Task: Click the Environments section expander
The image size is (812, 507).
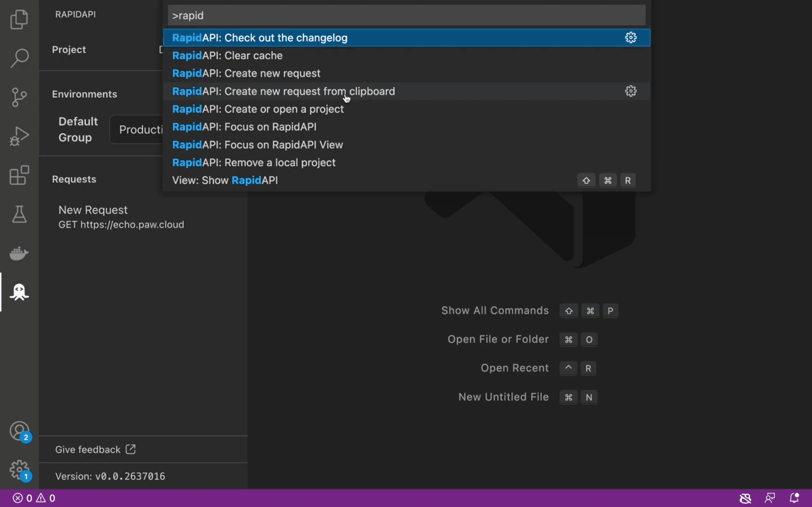Action: pyautogui.click(x=84, y=94)
